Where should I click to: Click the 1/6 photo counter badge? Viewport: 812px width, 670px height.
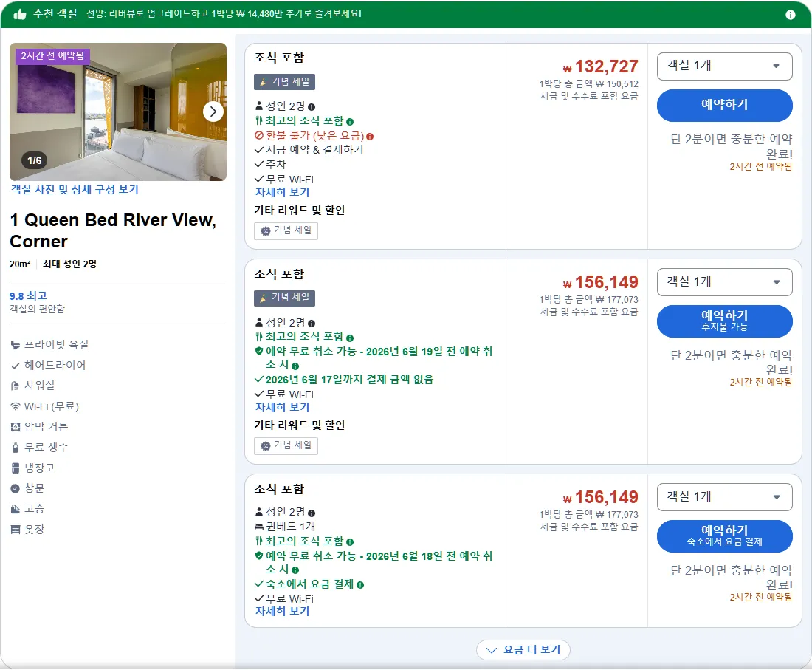[x=35, y=160]
